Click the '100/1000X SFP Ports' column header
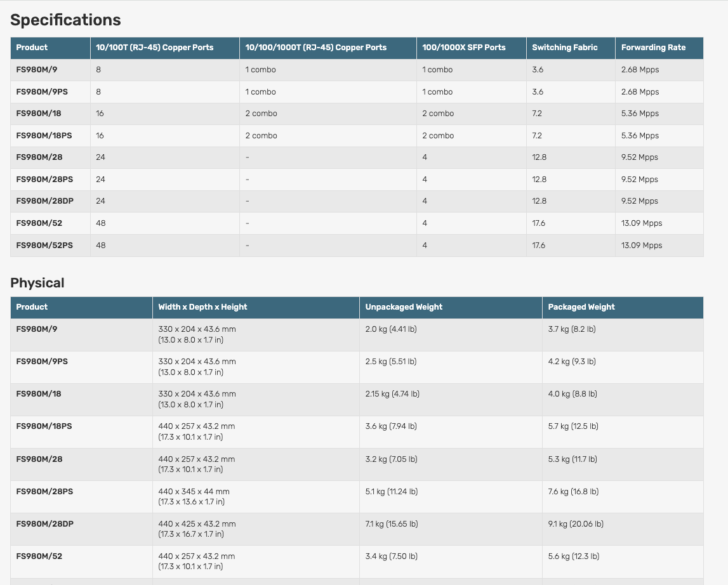 coord(464,48)
